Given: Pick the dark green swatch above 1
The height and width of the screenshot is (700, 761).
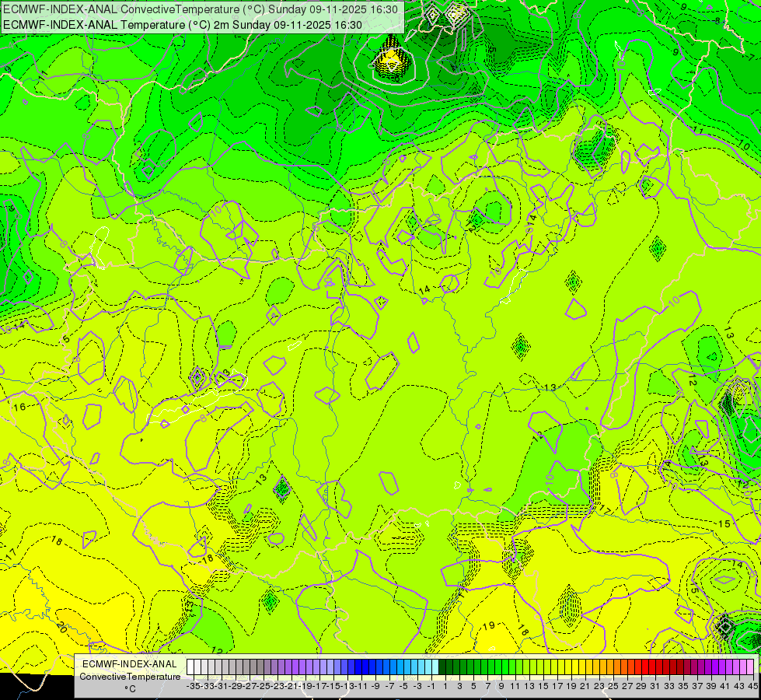Looking at the screenshot, I should point(442,667).
